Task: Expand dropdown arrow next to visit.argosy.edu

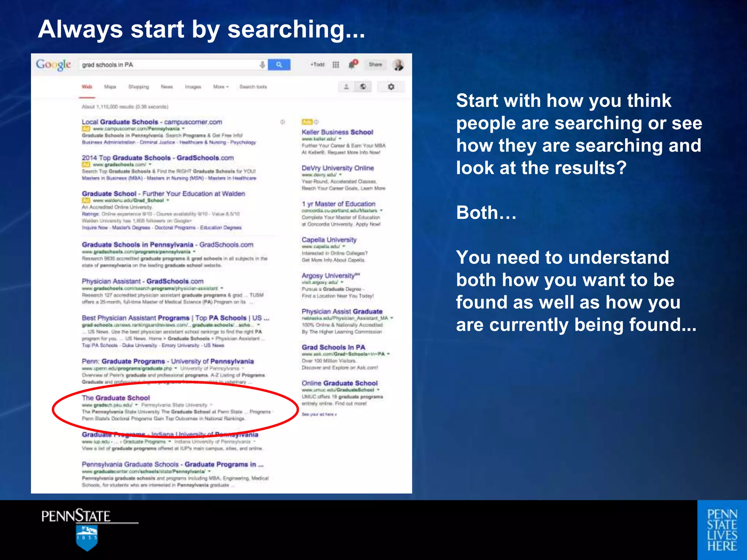Action: [342, 282]
